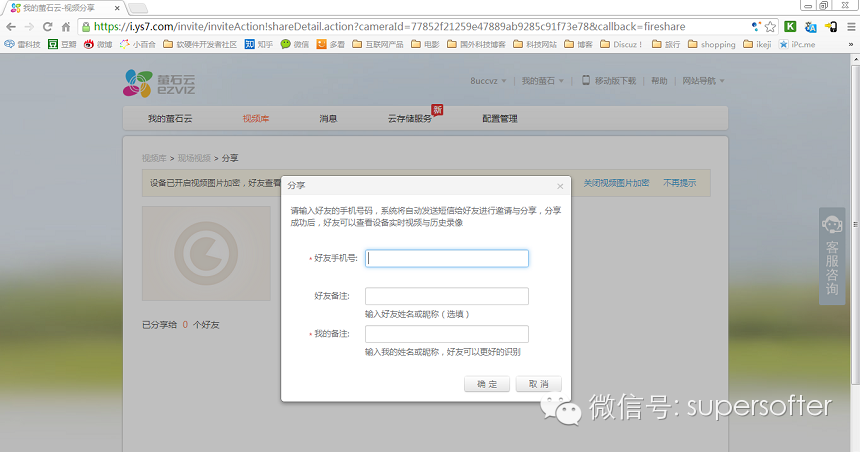Screen dimensions: 860x452
Task: Bookmark this page with the star icon
Action: click(770, 26)
